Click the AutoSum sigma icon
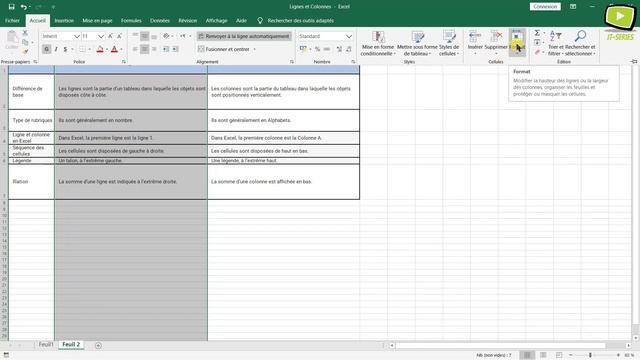Image resolution: width=640 pixels, height=360 pixels. tap(537, 33)
